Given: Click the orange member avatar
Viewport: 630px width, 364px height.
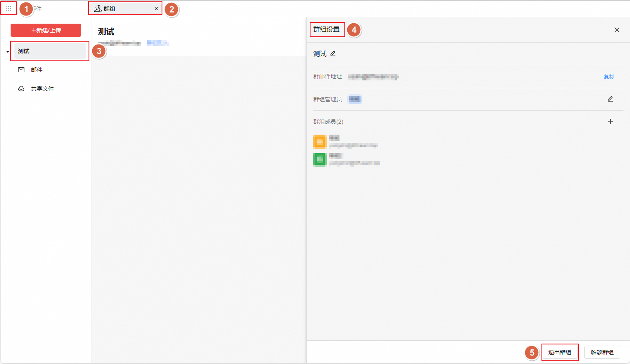Looking at the screenshot, I should coord(320,142).
